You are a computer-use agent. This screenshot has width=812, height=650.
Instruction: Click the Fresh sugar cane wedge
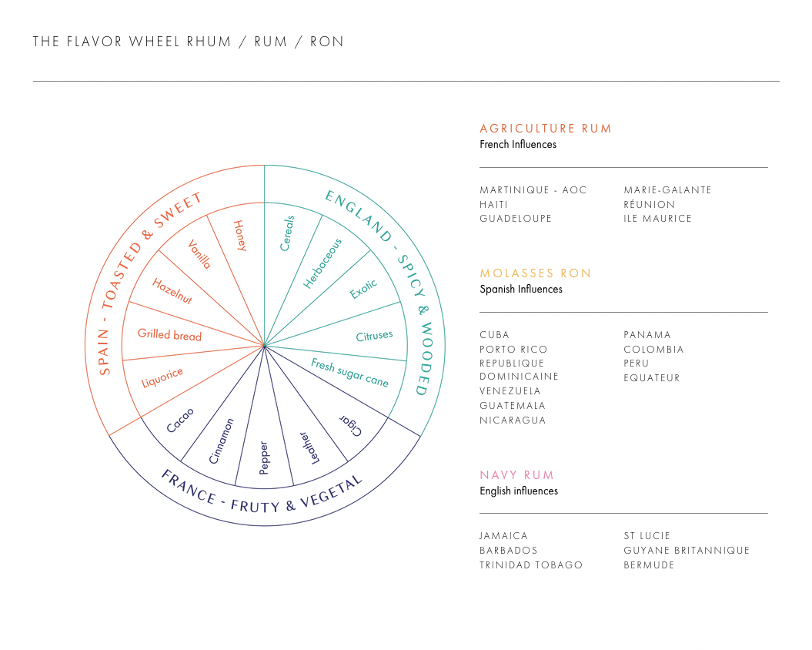pos(349,372)
